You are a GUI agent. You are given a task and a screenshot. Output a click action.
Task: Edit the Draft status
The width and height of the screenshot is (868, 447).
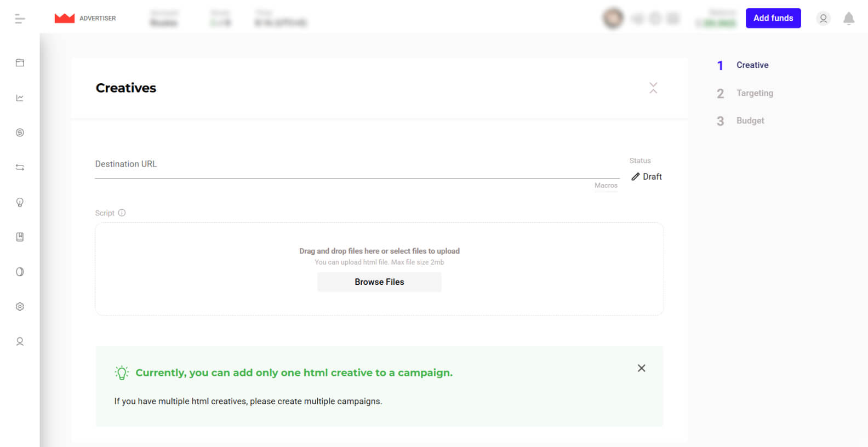(x=647, y=176)
